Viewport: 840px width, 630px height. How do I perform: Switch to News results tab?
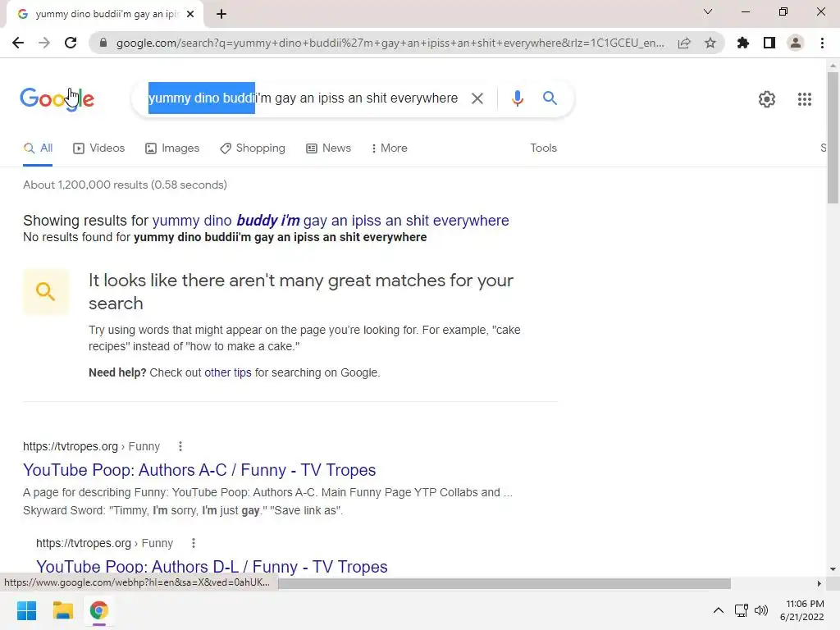pos(328,148)
